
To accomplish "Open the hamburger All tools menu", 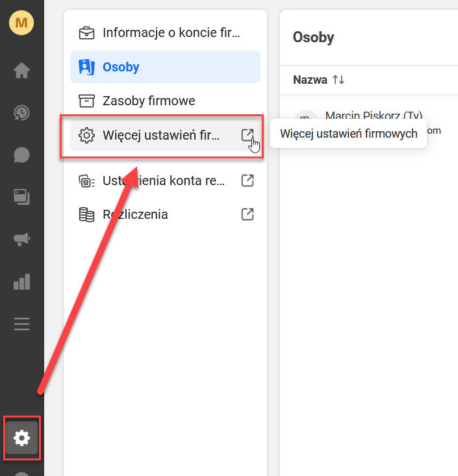I will 22,324.
